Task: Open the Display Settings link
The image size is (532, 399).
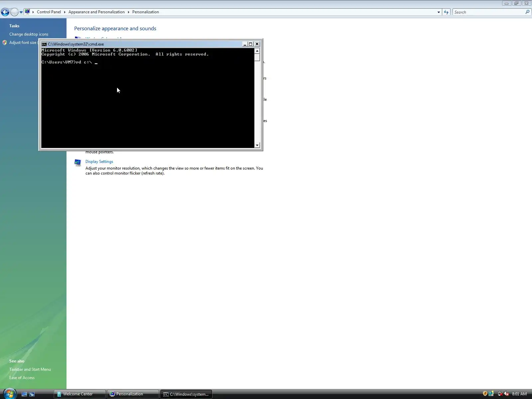Action: (99, 162)
